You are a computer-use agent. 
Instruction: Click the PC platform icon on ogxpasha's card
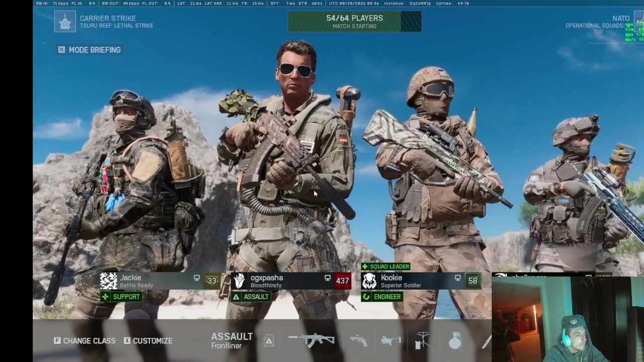[x=328, y=278]
